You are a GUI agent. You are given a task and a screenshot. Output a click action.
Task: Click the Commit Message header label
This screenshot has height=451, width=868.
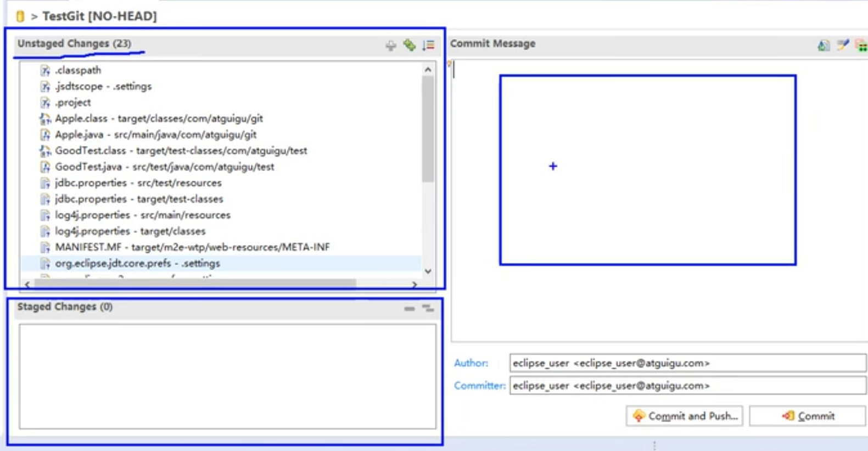(492, 43)
